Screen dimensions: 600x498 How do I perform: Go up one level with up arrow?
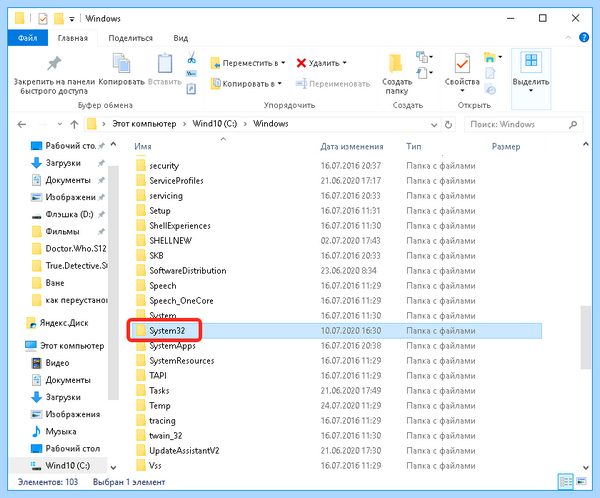74,124
